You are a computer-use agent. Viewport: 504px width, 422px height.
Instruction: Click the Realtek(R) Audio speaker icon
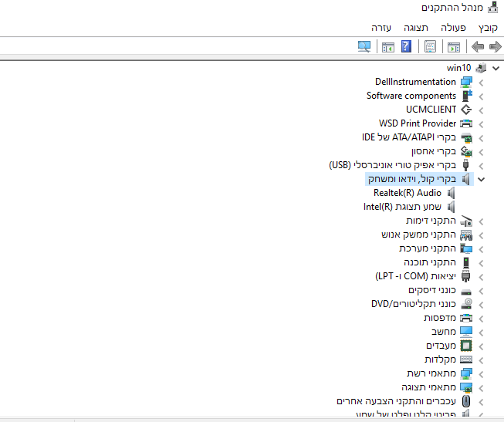452,193
